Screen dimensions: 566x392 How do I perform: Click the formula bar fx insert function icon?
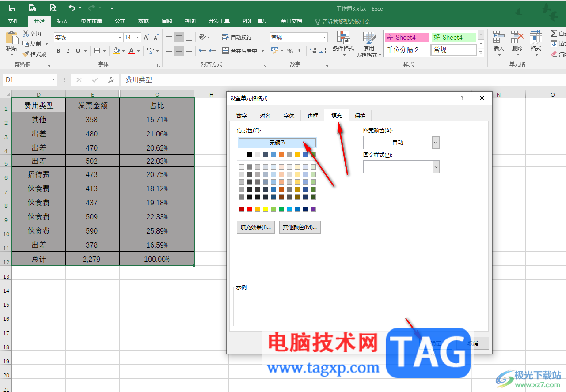tap(111, 80)
